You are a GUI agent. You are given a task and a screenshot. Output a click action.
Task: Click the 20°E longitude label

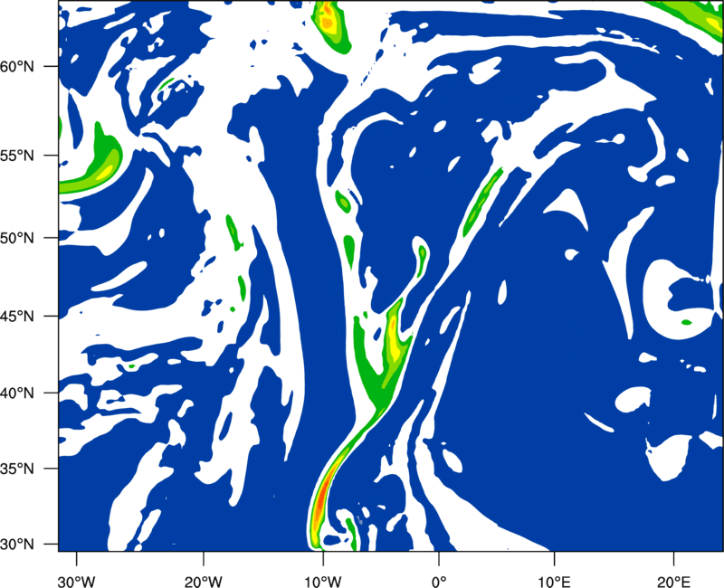[x=673, y=582]
